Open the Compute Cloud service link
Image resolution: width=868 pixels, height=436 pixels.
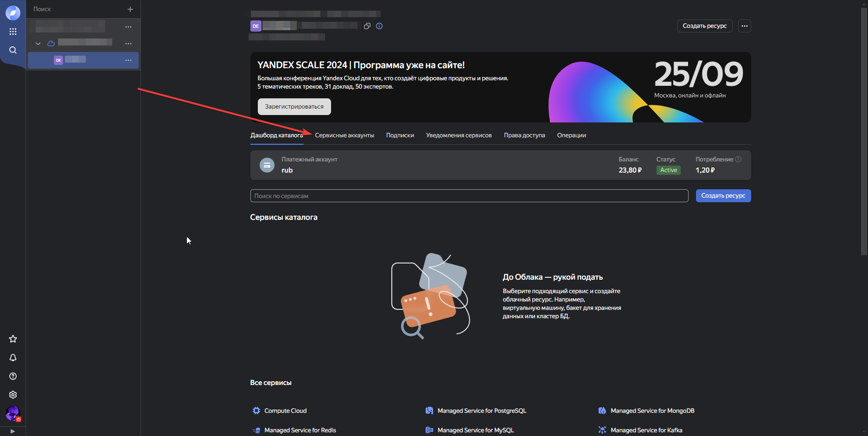tap(286, 410)
